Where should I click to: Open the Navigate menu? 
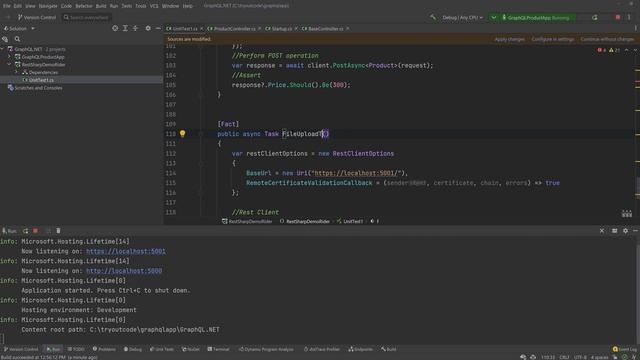pyautogui.click(x=48, y=6)
